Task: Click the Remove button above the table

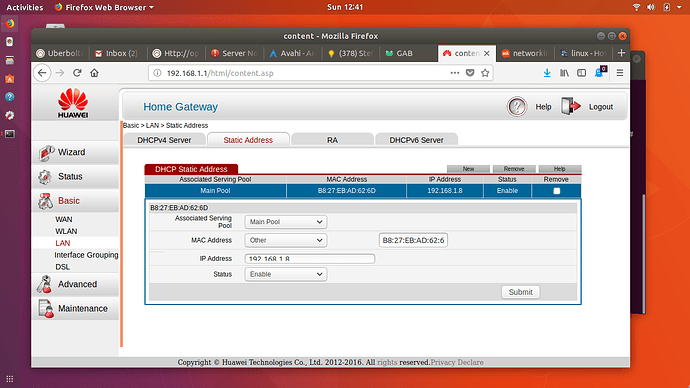Action: [x=514, y=169]
